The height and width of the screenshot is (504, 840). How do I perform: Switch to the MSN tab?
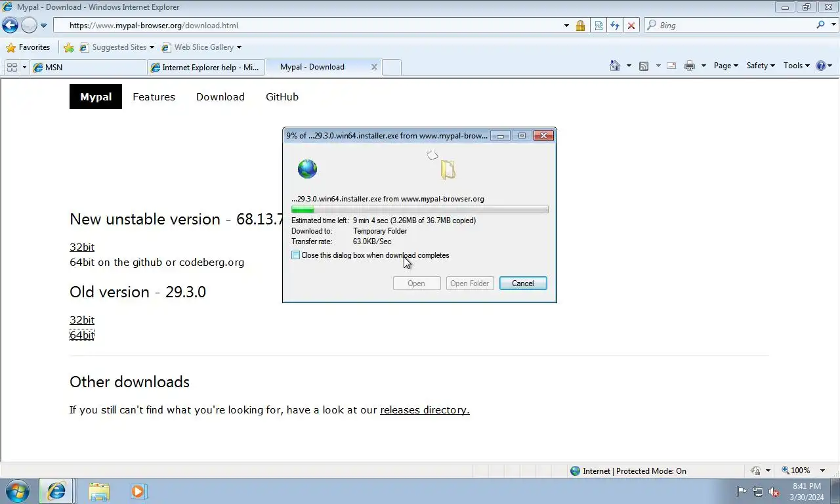[89, 67]
